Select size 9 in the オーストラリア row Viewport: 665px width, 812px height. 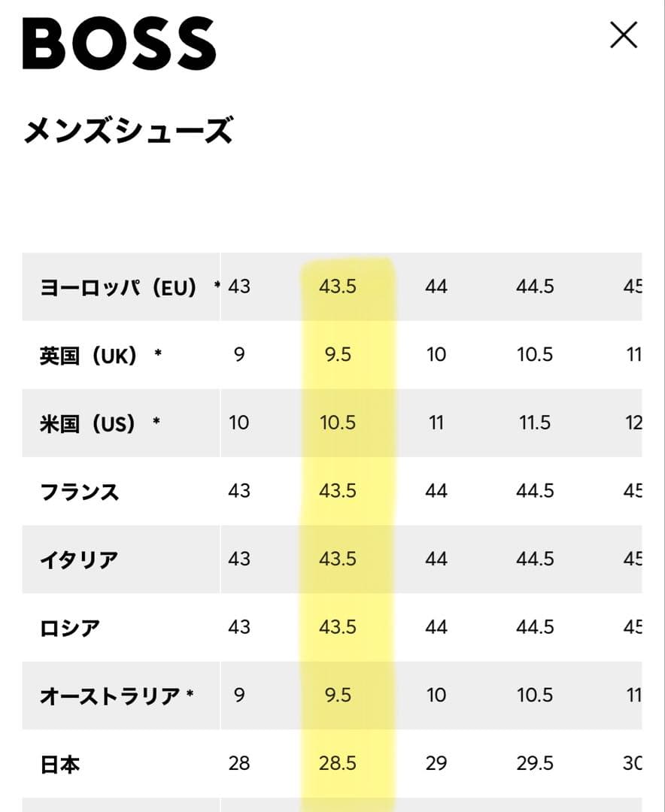(239, 696)
